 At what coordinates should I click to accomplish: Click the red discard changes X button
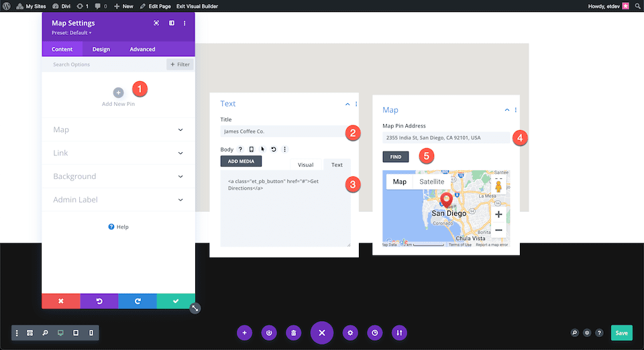click(61, 301)
